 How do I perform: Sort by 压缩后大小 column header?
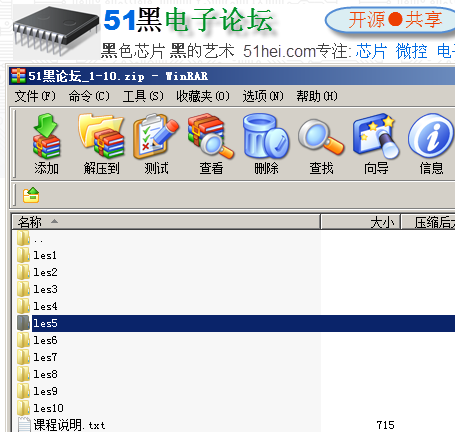428,222
